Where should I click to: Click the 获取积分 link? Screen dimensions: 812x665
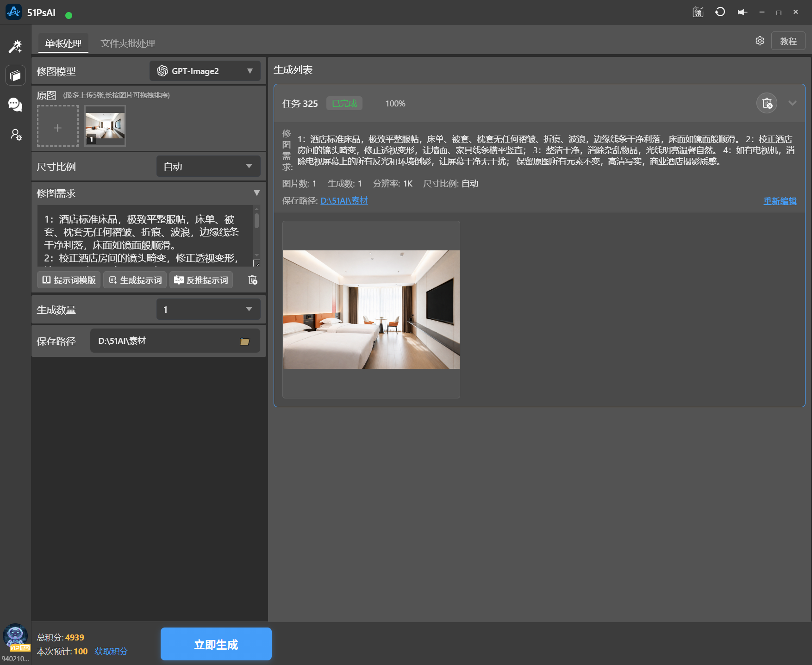(111, 651)
